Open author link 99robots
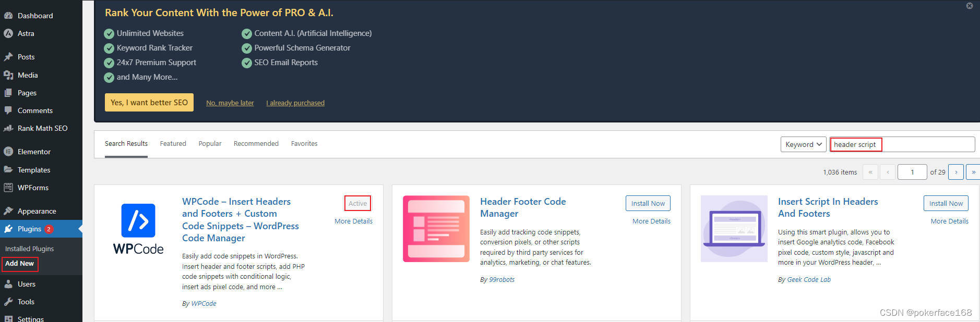The height and width of the screenshot is (322, 980). 502,280
